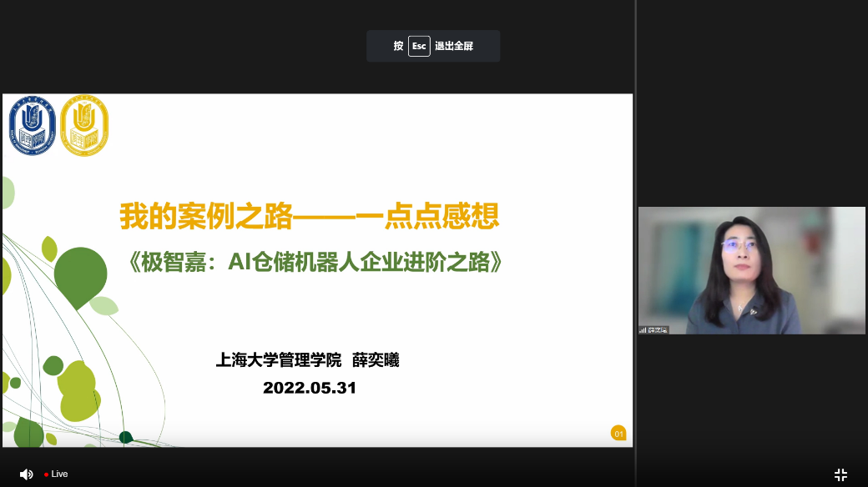Click the Live text label
This screenshot has width=868, height=487.
pyautogui.click(x=59, y=474)
